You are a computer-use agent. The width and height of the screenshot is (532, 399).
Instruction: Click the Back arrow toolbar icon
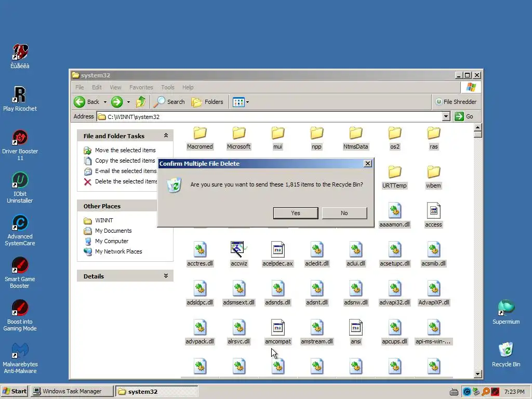79,102
